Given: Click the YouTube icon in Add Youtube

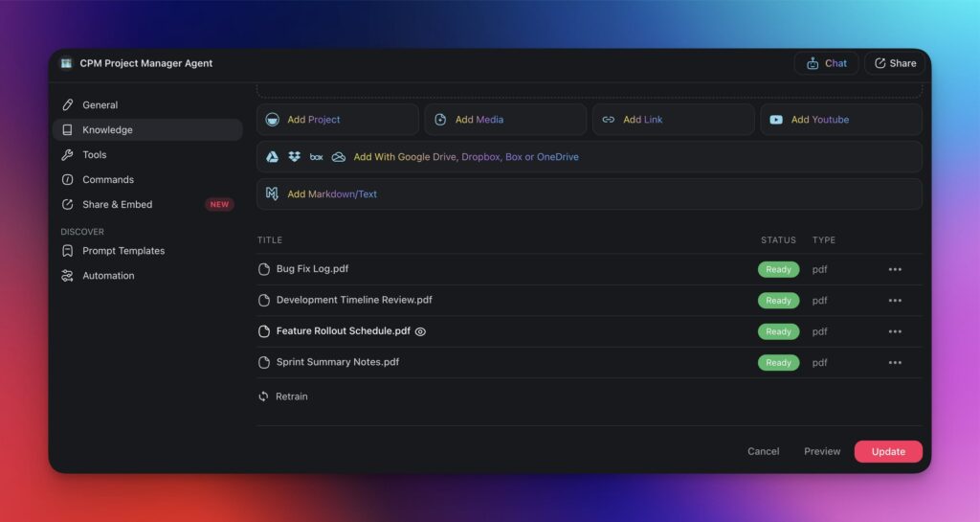Looking at the screenshot, I should (776, 120).
